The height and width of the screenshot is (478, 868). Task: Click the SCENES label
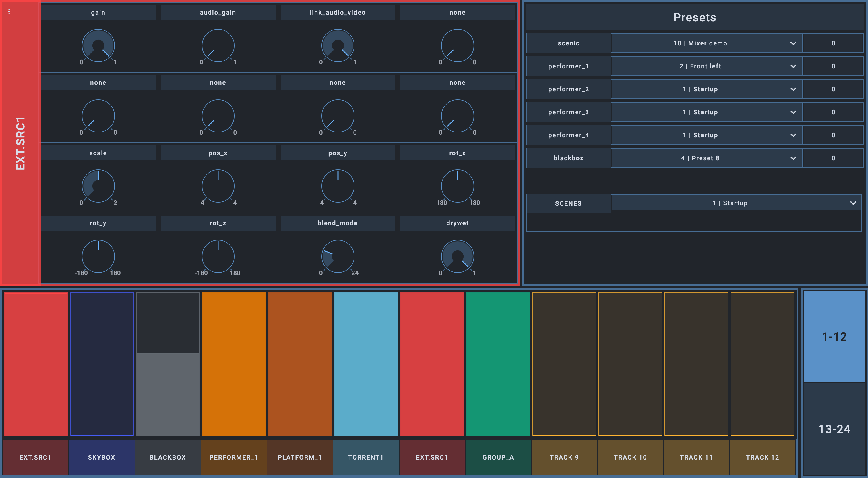pos(568,203)
